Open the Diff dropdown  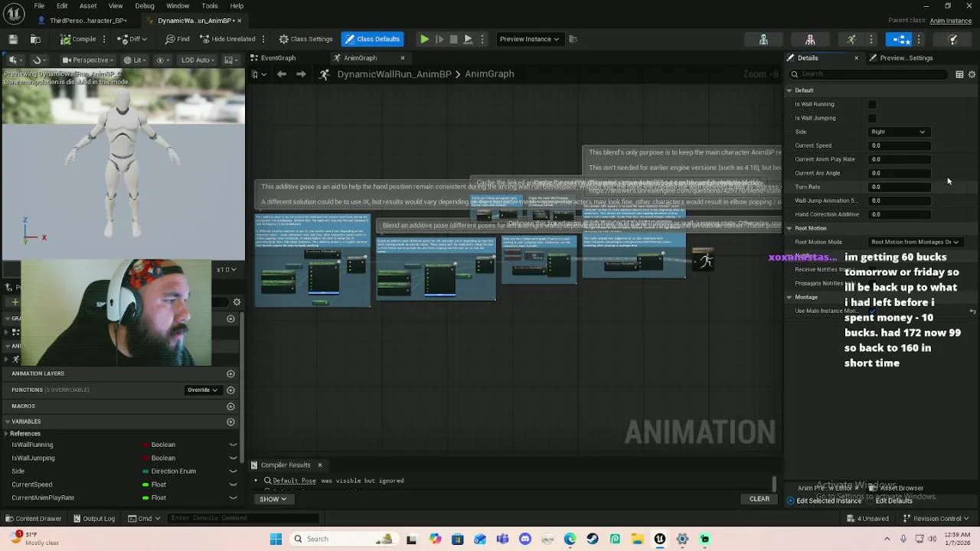point(132,39)
